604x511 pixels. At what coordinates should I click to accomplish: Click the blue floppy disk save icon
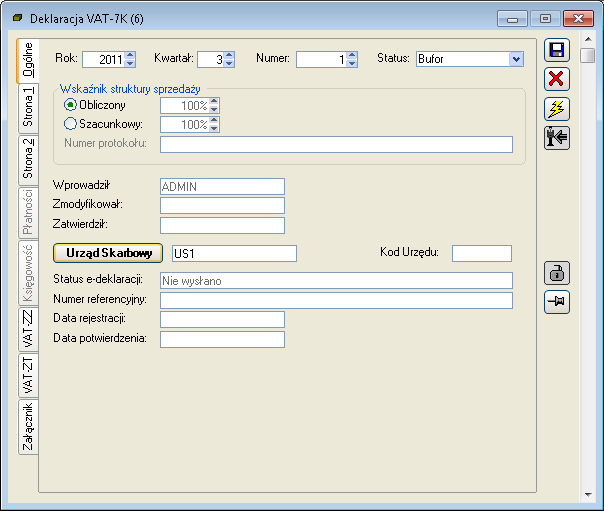(x=557, y=50)
